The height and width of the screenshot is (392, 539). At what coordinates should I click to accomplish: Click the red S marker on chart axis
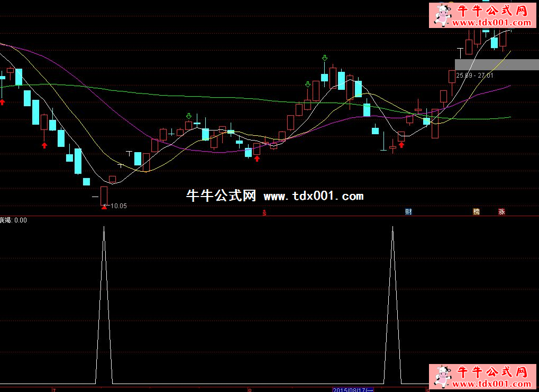(264, 213)
